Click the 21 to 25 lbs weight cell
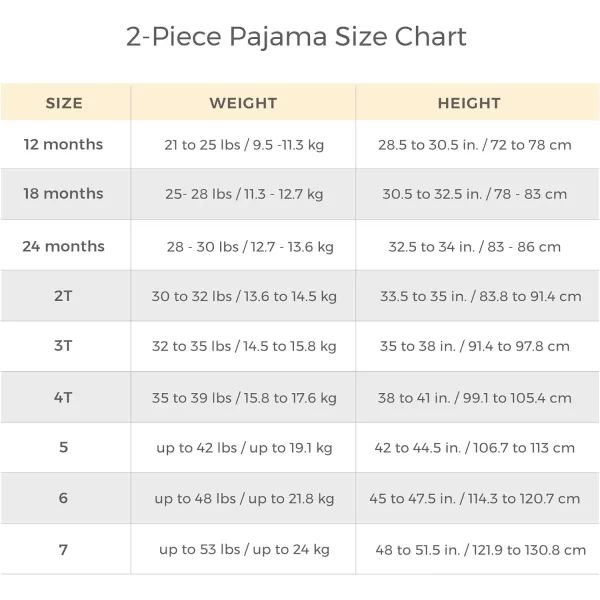 pos(244,145)
